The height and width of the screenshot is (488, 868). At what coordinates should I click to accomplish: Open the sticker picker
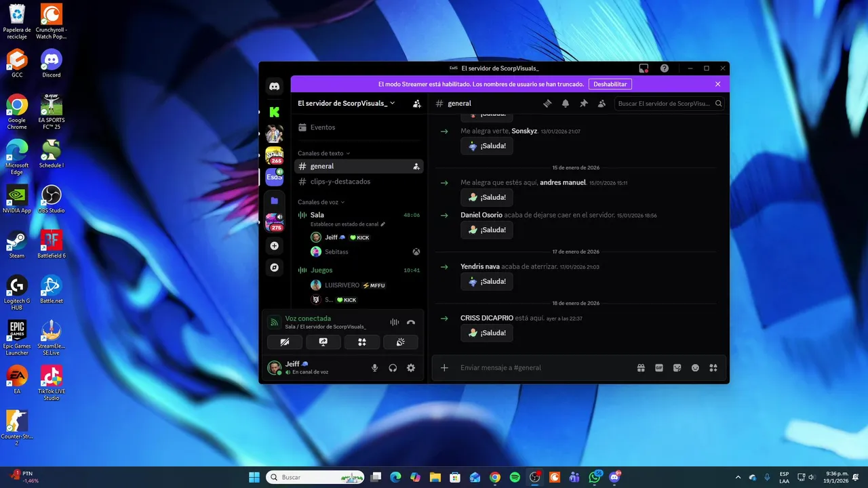[x=677, y=367]
